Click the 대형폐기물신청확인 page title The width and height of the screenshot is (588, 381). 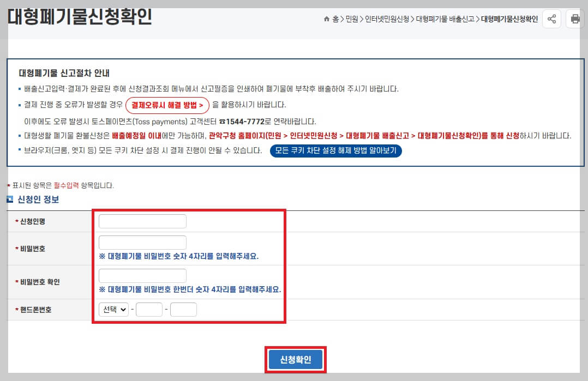coord(80,18)
